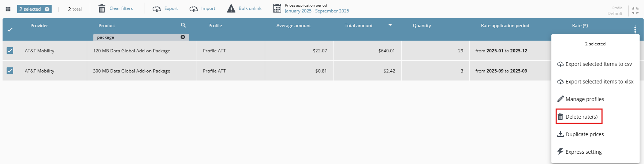
Task: Click January 2025 - September 2025 link
Action: 317,11
